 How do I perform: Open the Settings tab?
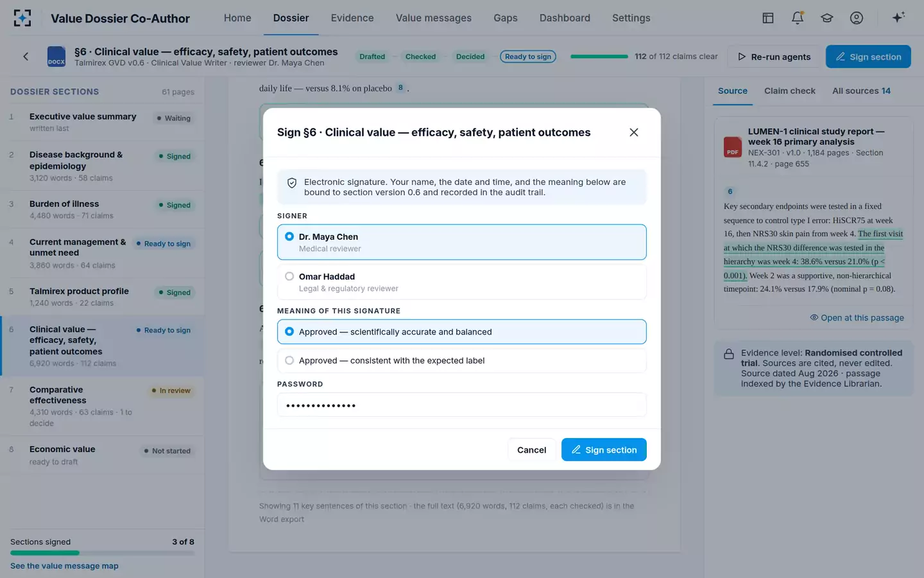tap(631, 18)
